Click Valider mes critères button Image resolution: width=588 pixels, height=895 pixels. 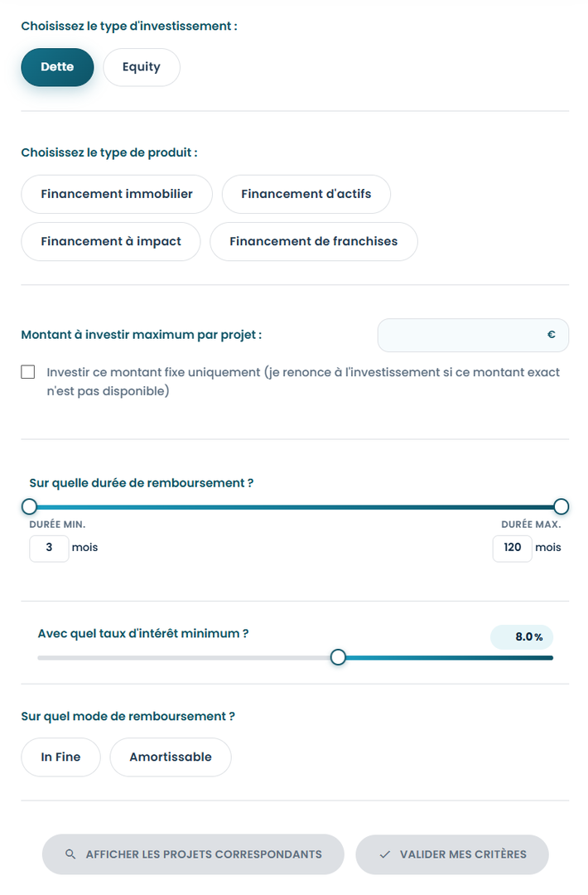452,854
